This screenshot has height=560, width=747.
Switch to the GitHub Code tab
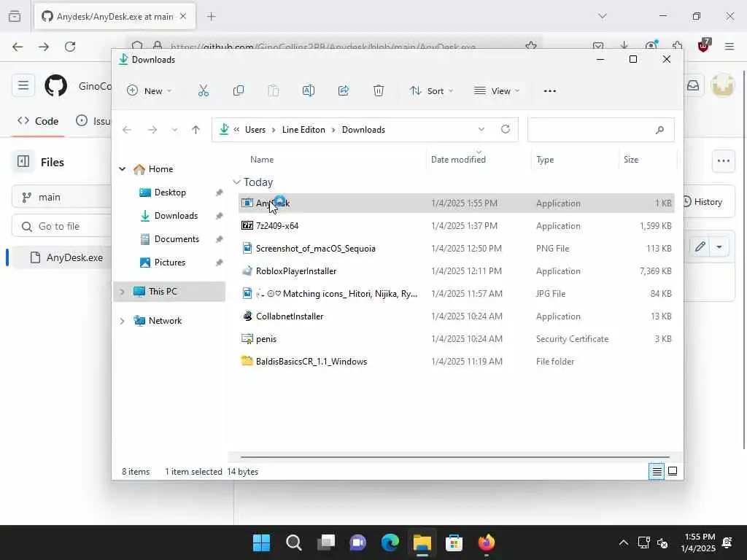pos(38,121)
